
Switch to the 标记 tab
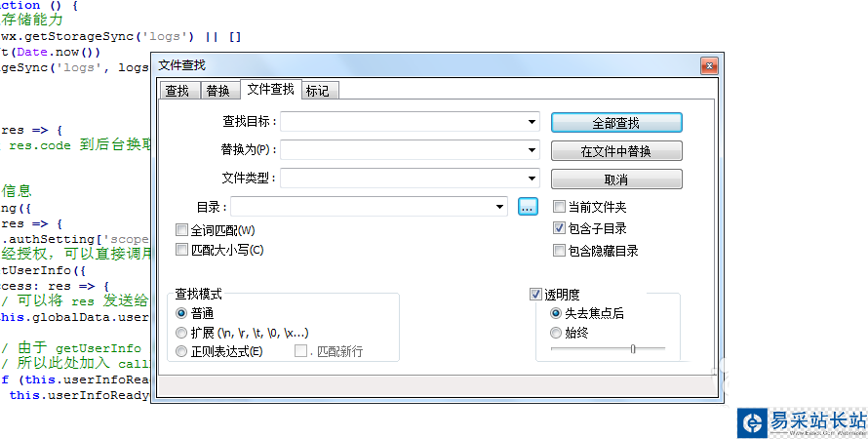click(317, 91)
